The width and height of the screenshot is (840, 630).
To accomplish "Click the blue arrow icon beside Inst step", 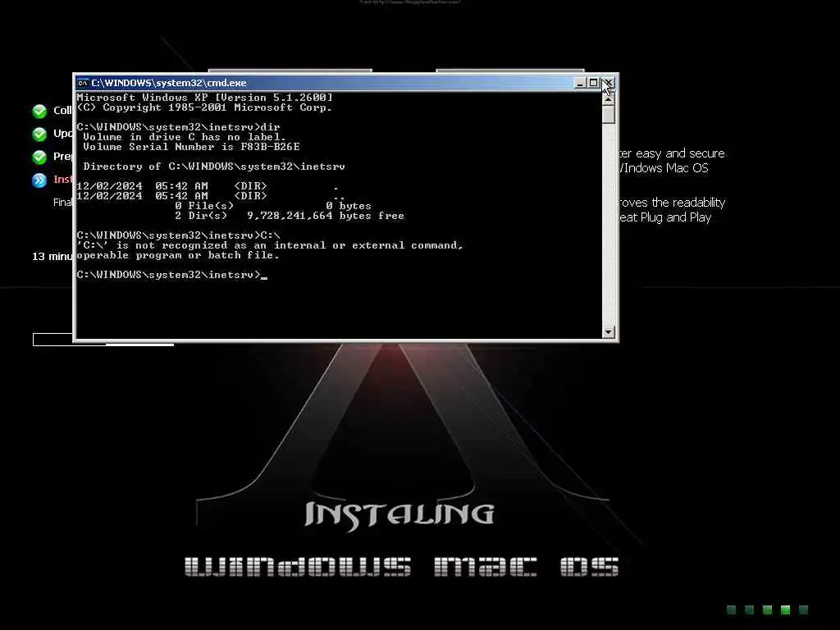I will 39,180.
